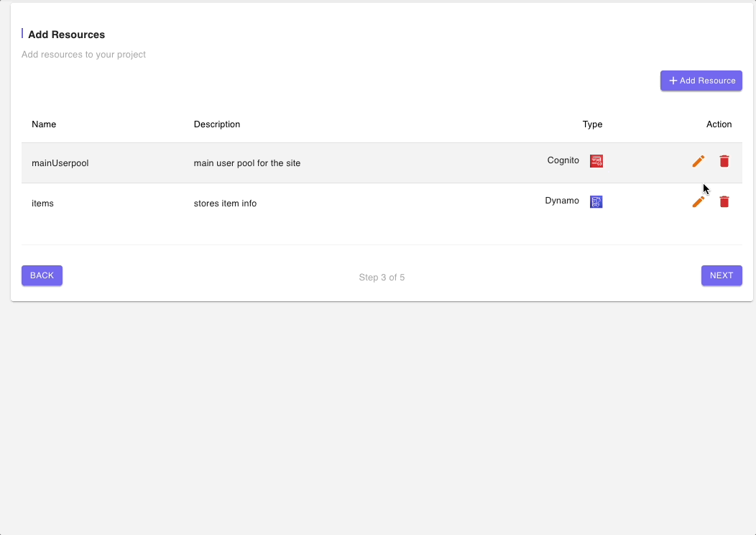Delete the mainUserpool resource with trash icon
Screen dimensions: 756x535
tap(724, 161)
